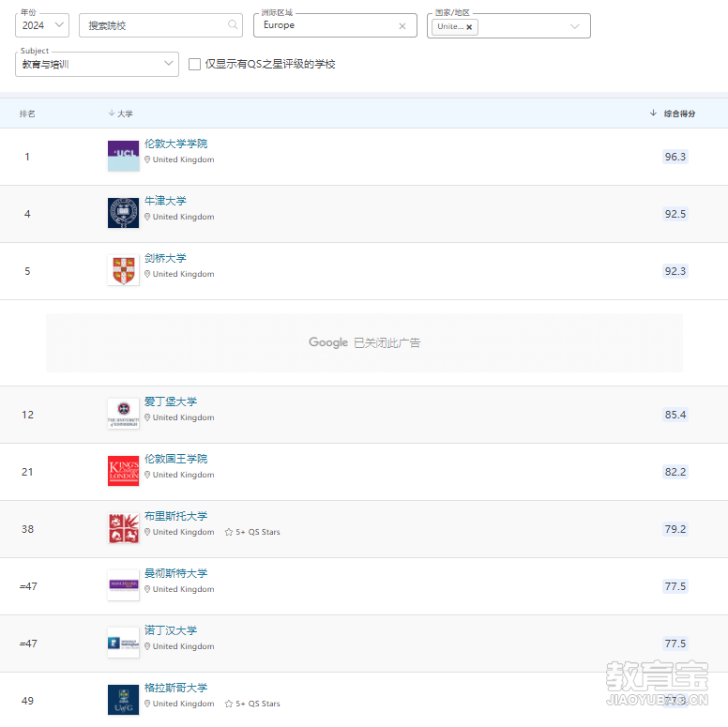Viewport: 728px width, 727px height.
Task: Click the search magnifier icon
Action: click(x=233, y=24)
